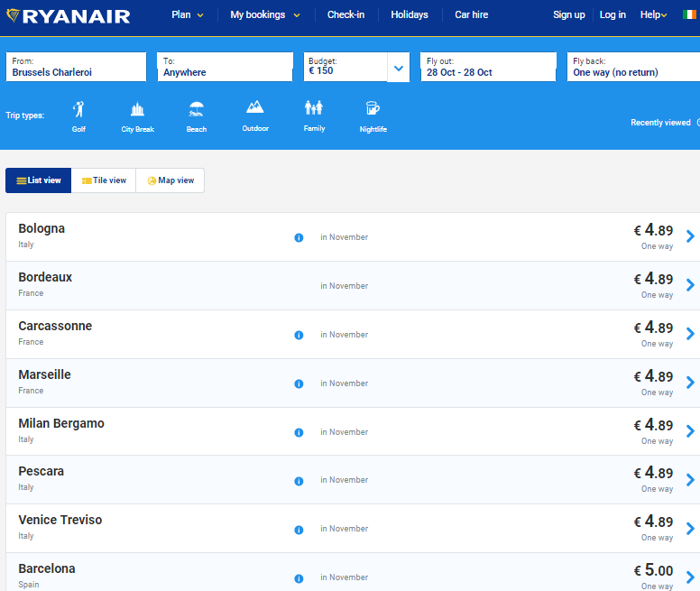Image resolution: width=700 pixels, height=591 pixels.
Task: Click the Sign up link
Action: pos(568,14)
